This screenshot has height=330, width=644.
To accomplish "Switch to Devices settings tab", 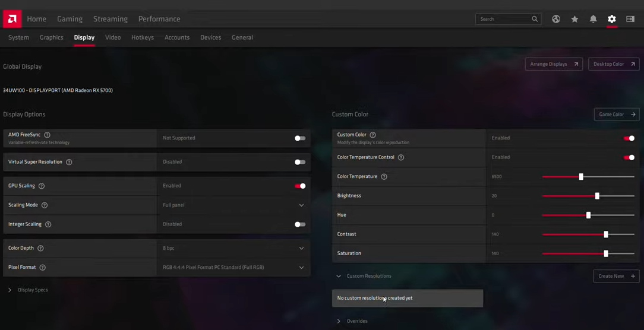I will click(211, 37).
